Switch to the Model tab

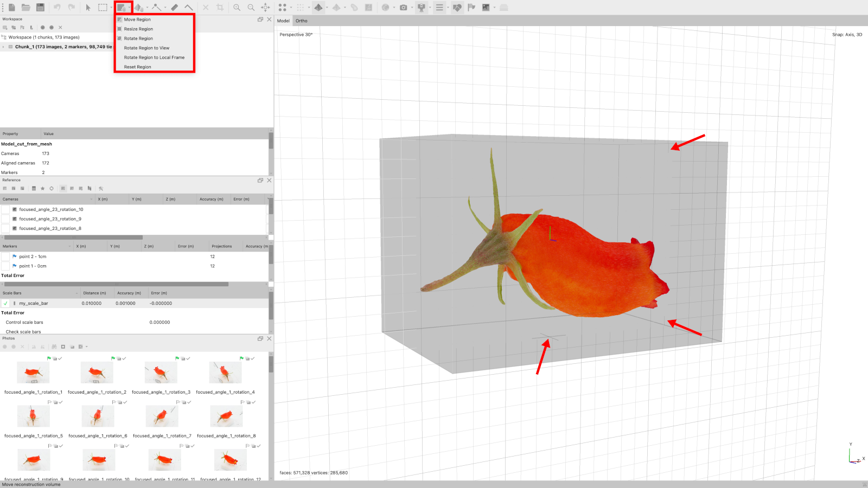pyautogui.click(x=283, y=21)
